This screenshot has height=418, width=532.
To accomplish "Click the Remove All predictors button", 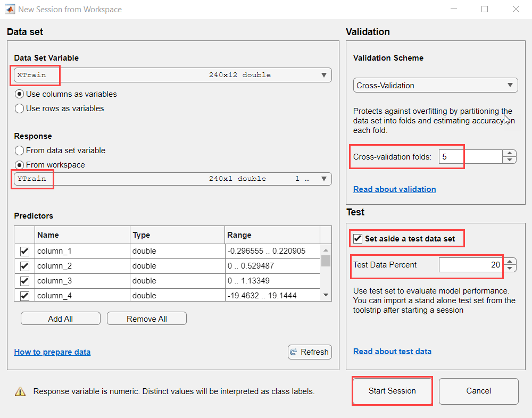I will [x=147, y=319].
